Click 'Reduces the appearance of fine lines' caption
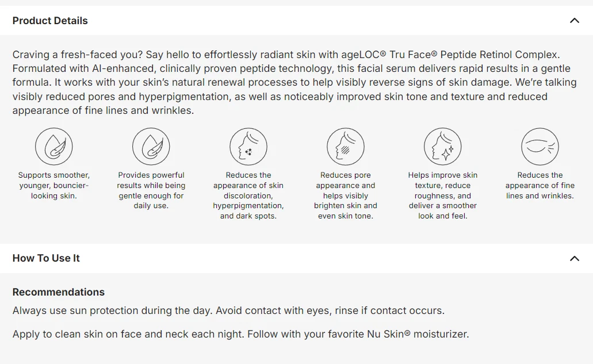The image size is (593, 364). 540,185
